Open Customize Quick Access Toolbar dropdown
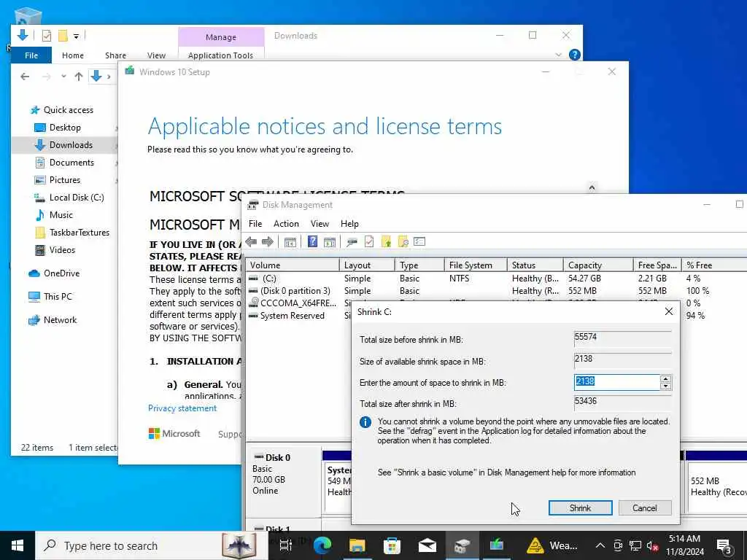The height and width of the screenshot is (560, 747). (x=76, y=36)
